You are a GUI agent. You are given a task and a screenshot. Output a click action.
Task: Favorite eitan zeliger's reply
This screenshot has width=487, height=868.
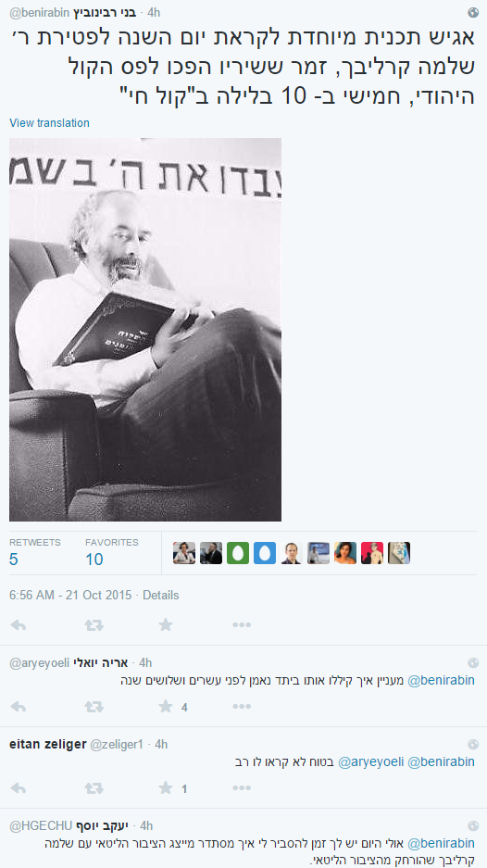[166, 787]
